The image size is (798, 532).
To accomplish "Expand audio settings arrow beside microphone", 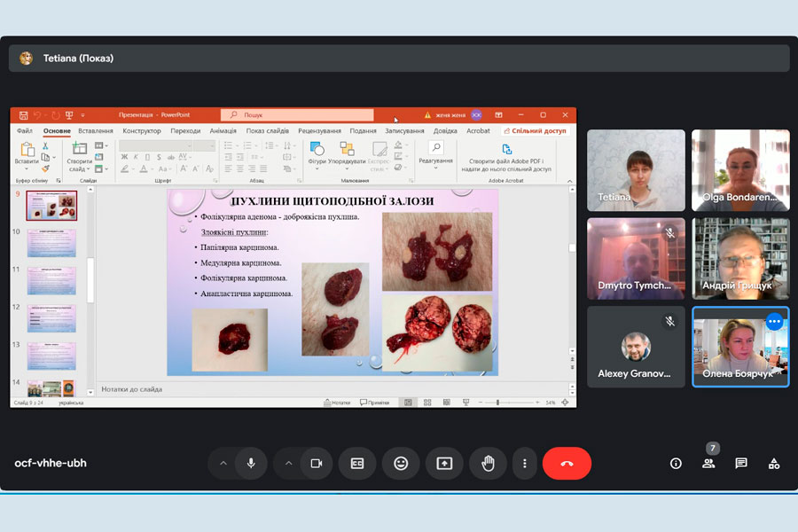I will [x=223, y=463].
